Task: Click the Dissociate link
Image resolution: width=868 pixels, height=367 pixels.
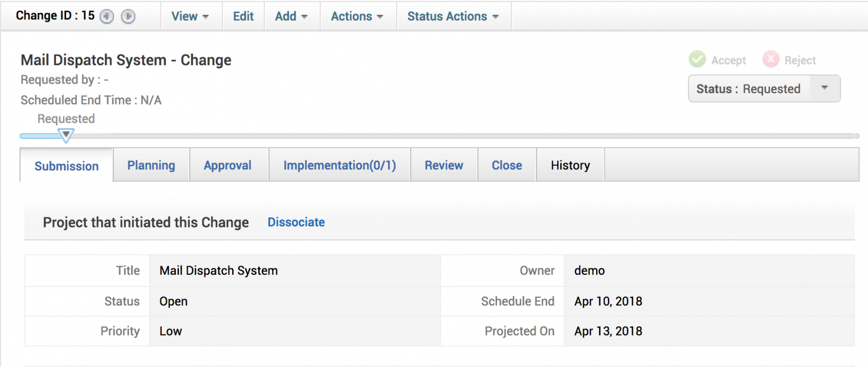Action: (296, 222)
